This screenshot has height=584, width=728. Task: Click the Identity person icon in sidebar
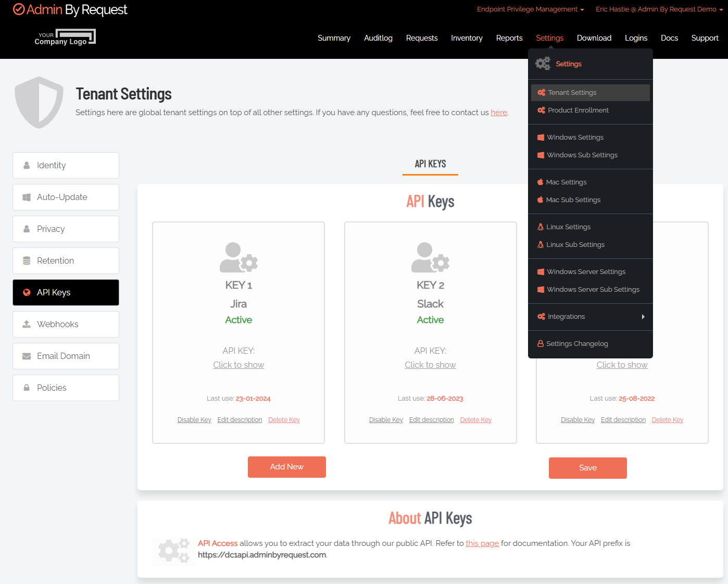[27, 165]
